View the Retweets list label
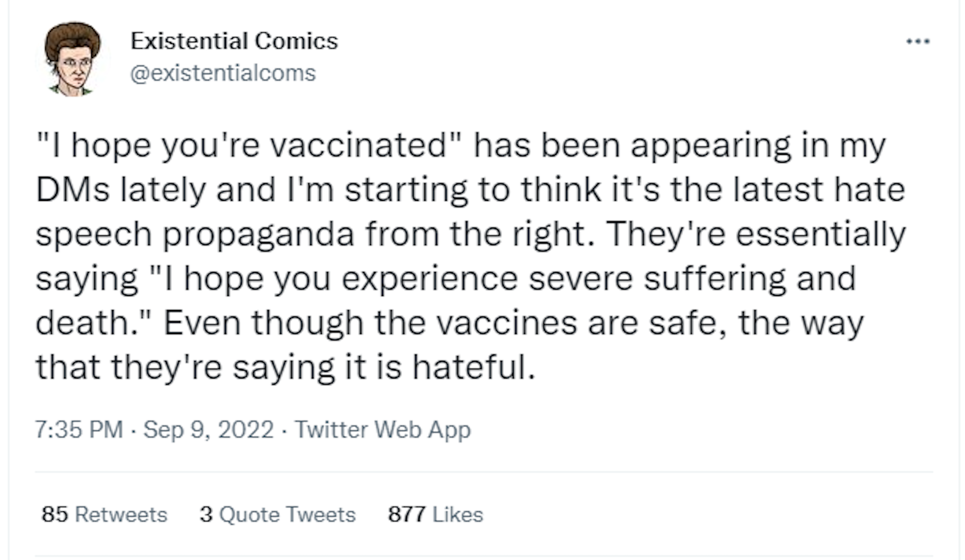Screen dimensions: 965x560 [121, 514]
